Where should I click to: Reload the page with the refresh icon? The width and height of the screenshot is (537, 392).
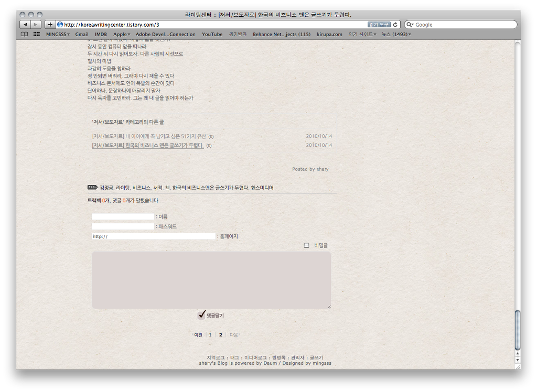(395, 25)
